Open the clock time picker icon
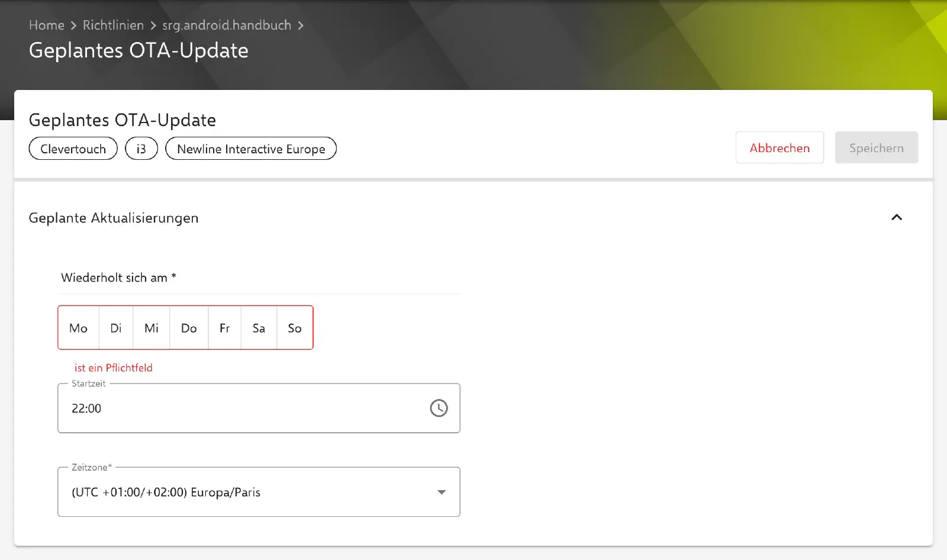Screen dimensions: 947x560 [x=439, y=408]
